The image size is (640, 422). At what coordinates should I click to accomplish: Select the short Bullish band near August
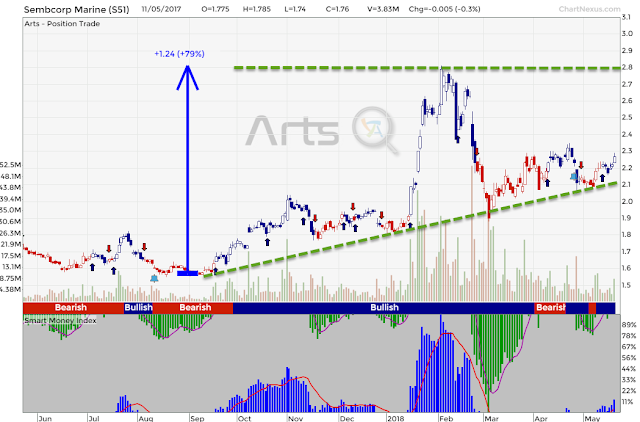[x=138, y=308]
